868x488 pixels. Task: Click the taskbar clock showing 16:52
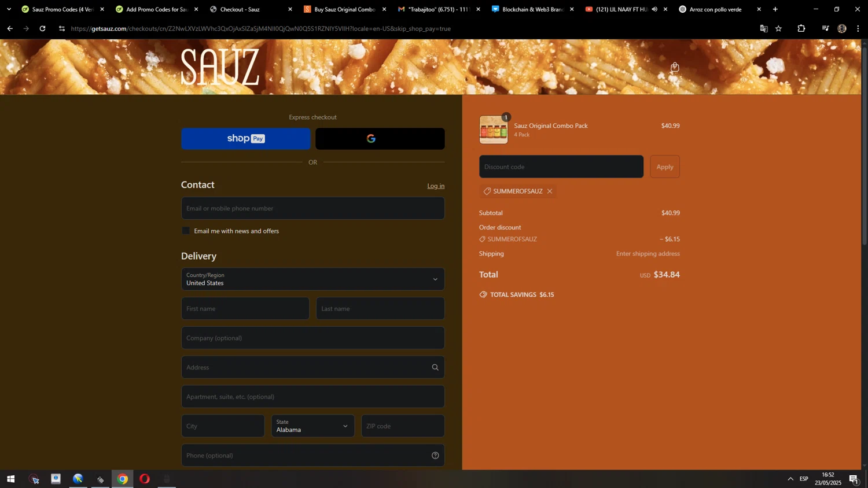pyautogui.click(x=828, y=479)
